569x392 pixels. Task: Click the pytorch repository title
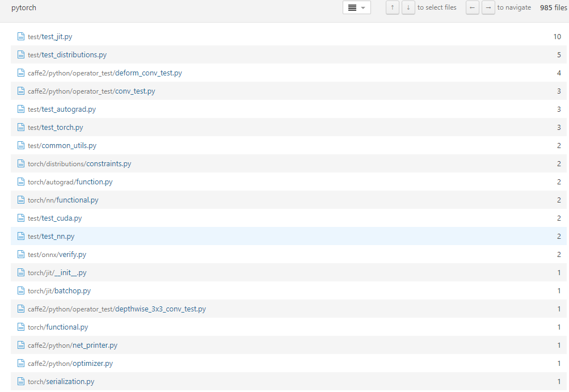tap(24, 7)
